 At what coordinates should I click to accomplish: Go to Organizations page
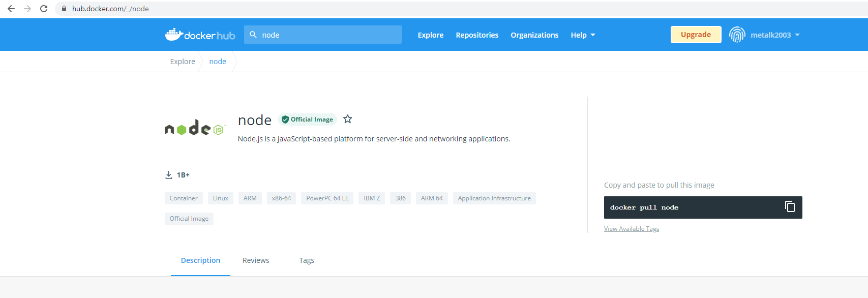(534, 35)
